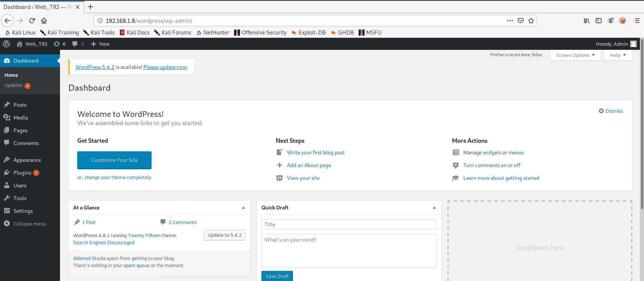The image size is (644, 281).
Task: Click the Twenty Fifteen theme link
Action: 144,235
